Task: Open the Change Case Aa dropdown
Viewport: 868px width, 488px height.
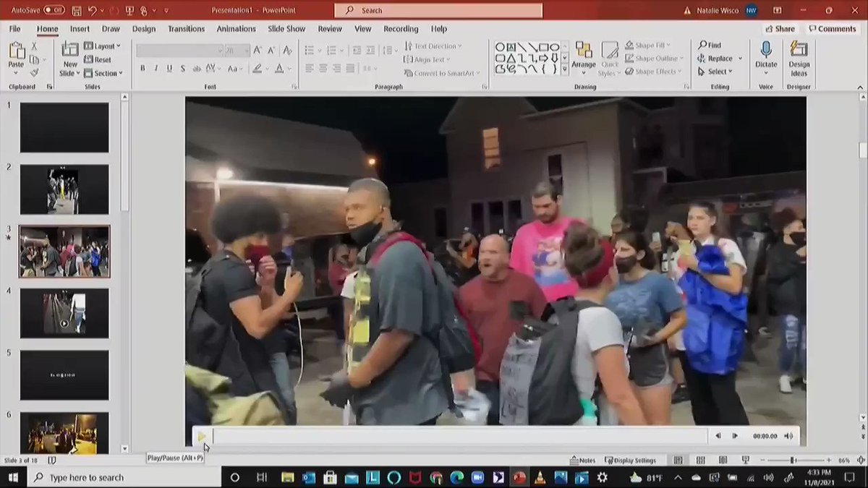Action: pyautogui.click(x=234, y=69)
